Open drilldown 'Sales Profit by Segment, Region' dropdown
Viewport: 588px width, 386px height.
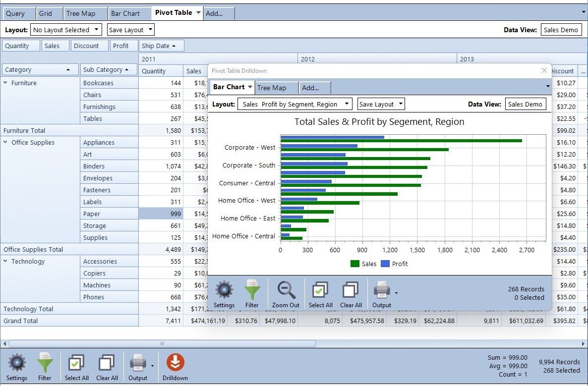click(294, 104)
